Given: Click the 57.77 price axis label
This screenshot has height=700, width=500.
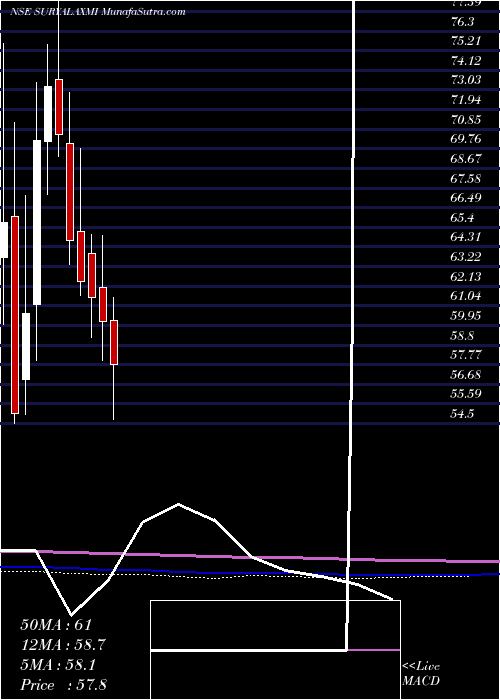Looking at the screenshot, I should [465, 355].
